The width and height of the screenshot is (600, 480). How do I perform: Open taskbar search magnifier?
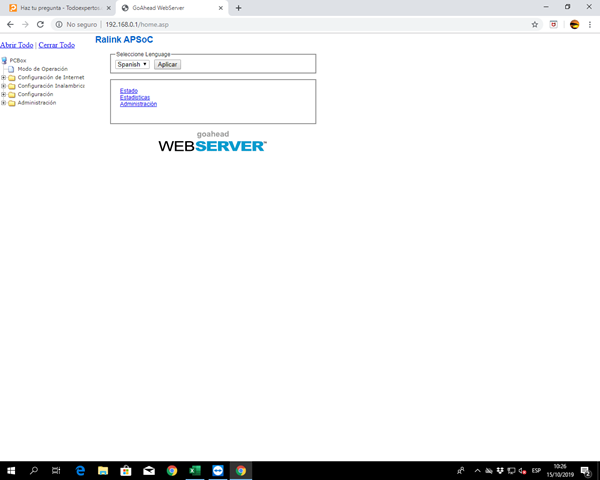34,471
